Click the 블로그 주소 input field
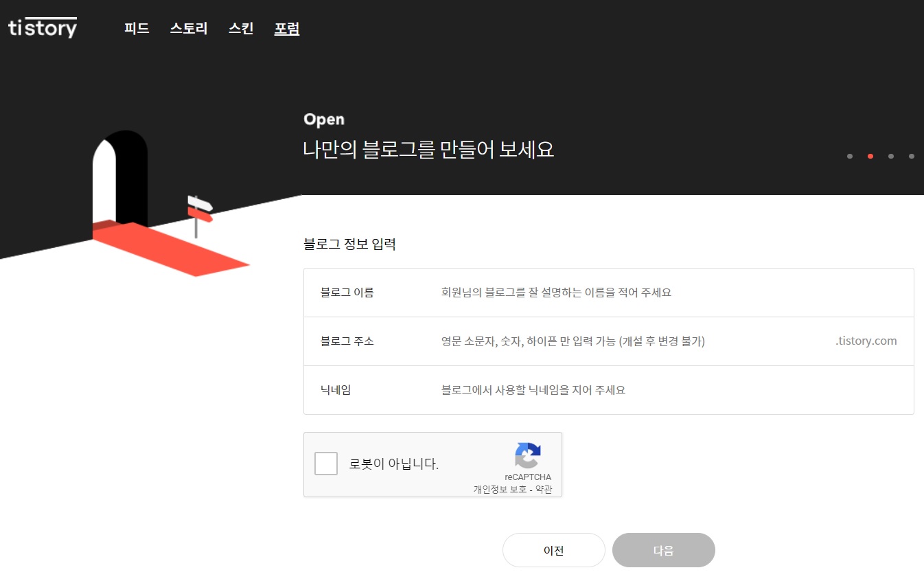The height and width of the screenshot is (581, 924). tap(618, 341)
